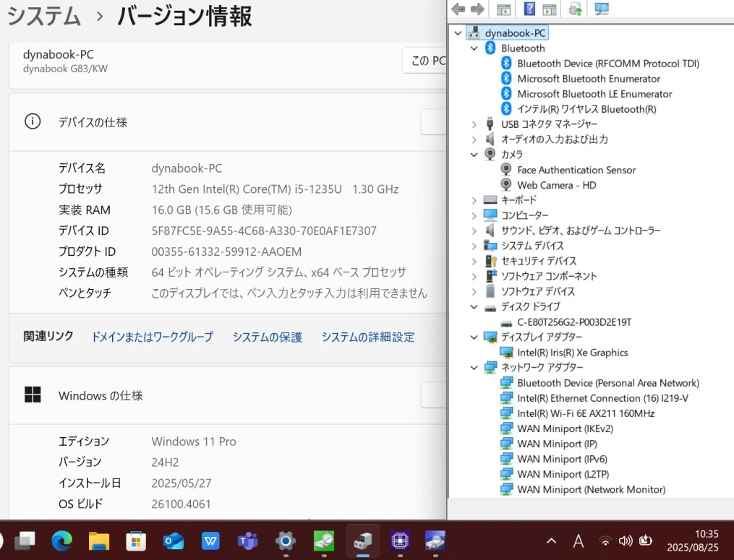734x560 pixels.
Task: Collapse the ネットワーク アダプター category
Action: (x=474, y=368)
